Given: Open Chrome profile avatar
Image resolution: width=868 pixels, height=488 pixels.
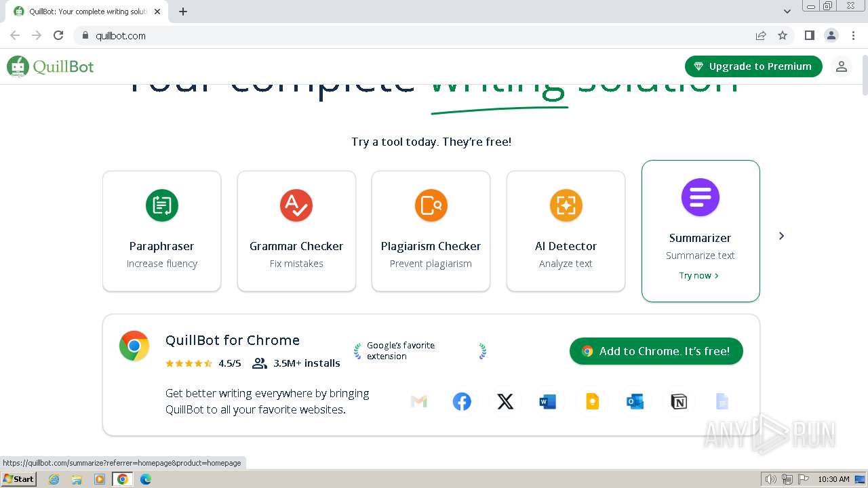Looking at the screenshot, I should pyautogui.click(x=831, y=35).
